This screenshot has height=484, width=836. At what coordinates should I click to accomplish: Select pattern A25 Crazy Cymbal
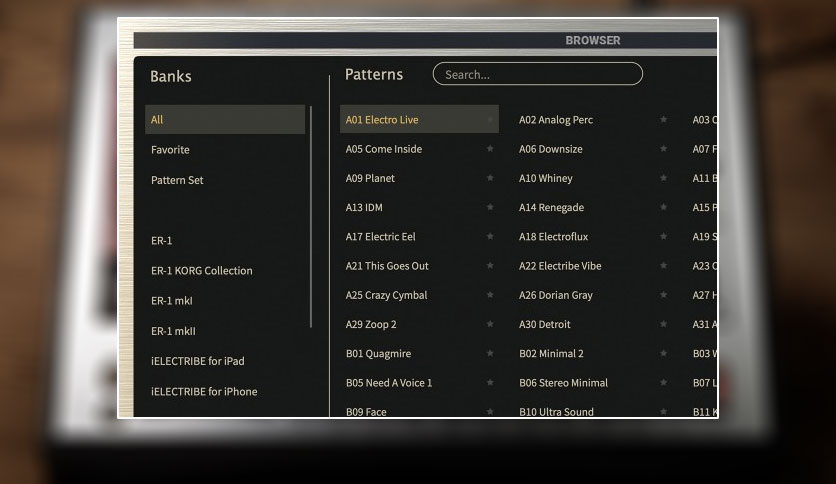(387, 295)
